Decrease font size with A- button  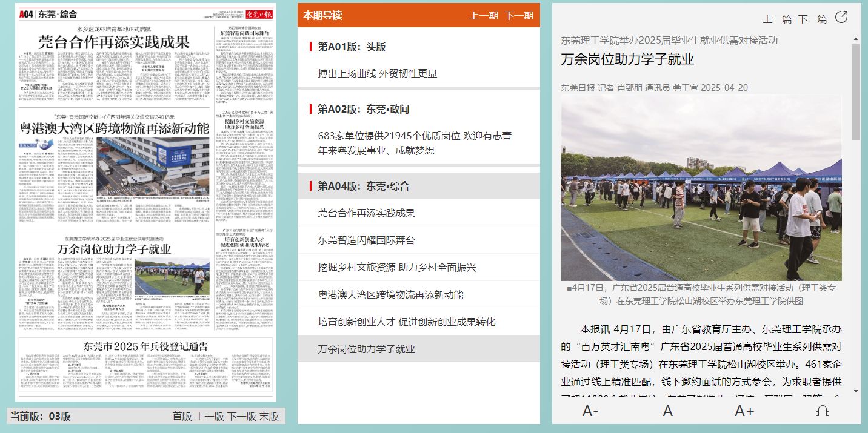[590, 411]
